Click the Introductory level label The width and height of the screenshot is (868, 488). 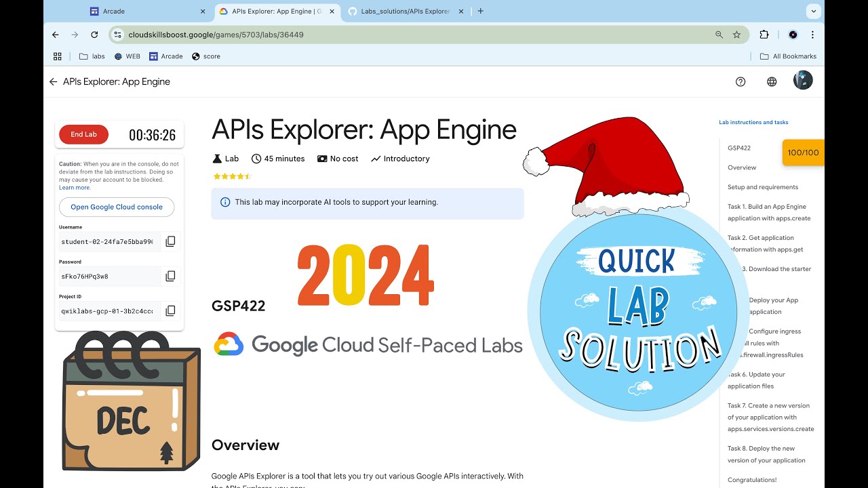click(407, 159)
